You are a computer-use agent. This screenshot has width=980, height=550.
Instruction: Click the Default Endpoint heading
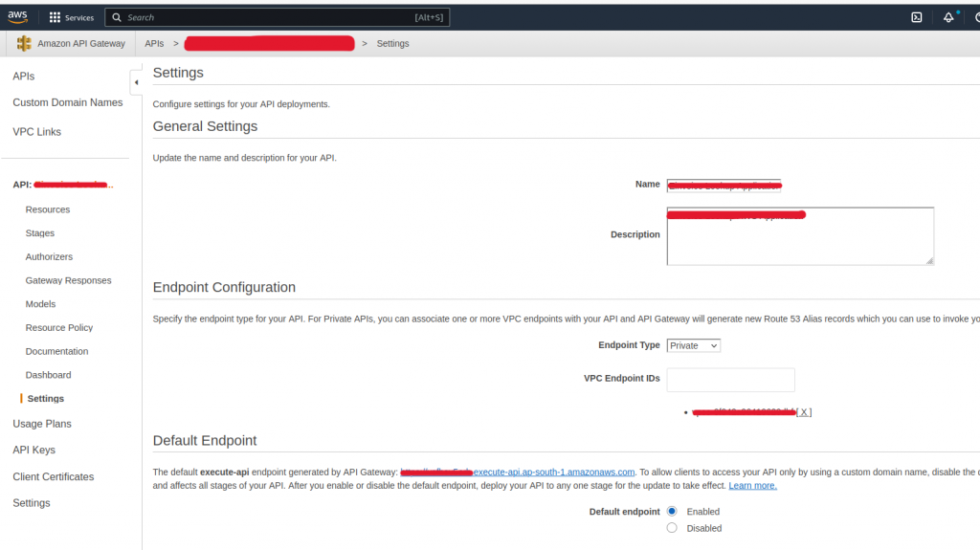click(x=205, y=441)
